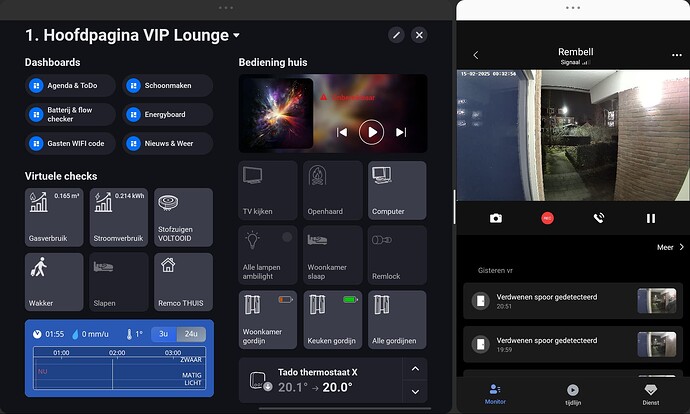This screenshot has width=690, height=414.
Task: Click the Keuken gordijn battery indicator
Action: pos(350,300)
